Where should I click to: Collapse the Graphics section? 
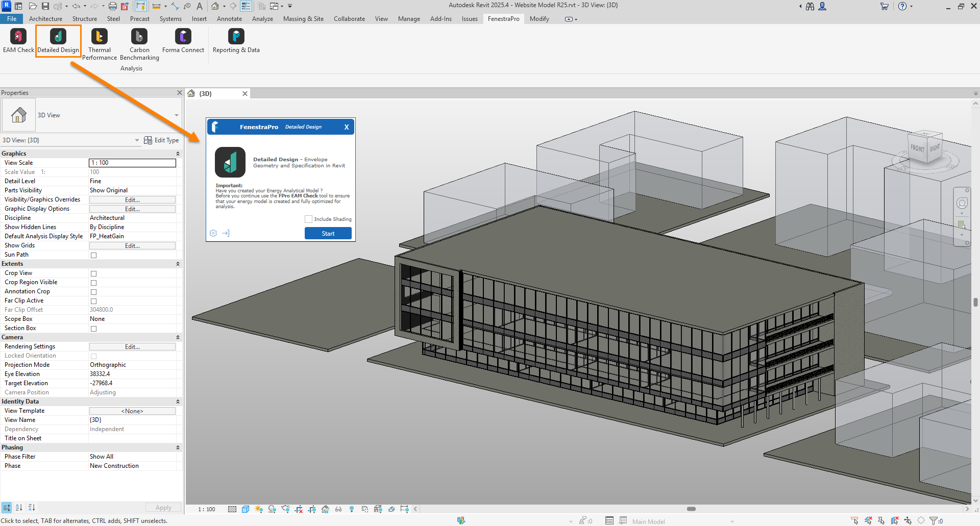tap(178, 154)
